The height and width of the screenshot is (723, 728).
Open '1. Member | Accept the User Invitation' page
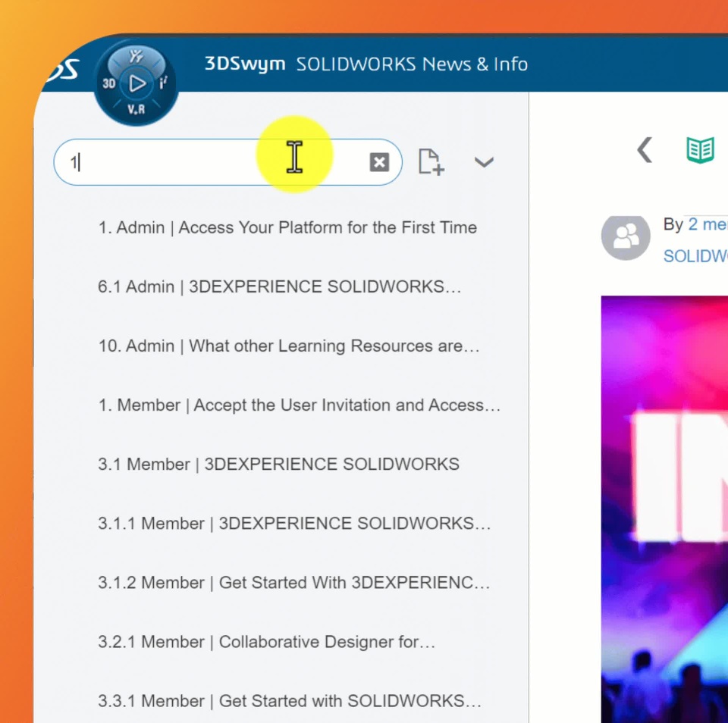click(x=300, y=405)
